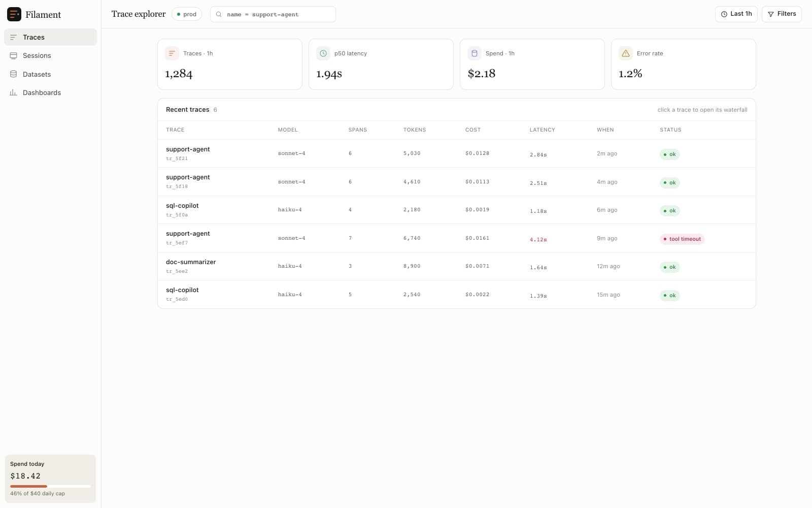Open trace tr_5f18 support-agent
The height and width of the screenshot is (508, 812).
(456, 182)
